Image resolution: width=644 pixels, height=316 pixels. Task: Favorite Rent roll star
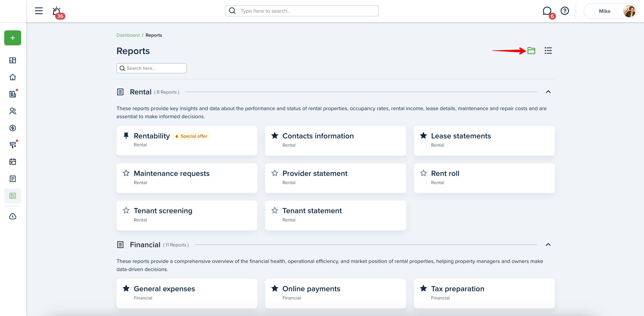point(424,173)
